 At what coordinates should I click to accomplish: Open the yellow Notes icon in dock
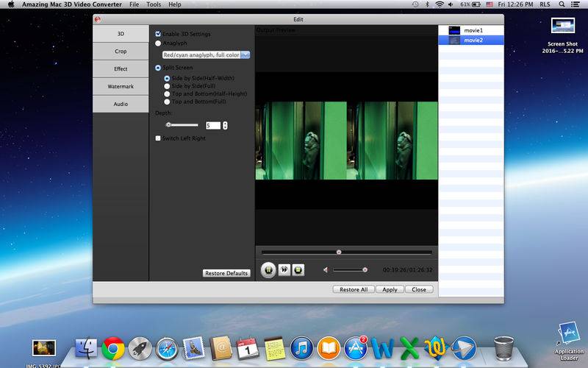click(275, 348)
